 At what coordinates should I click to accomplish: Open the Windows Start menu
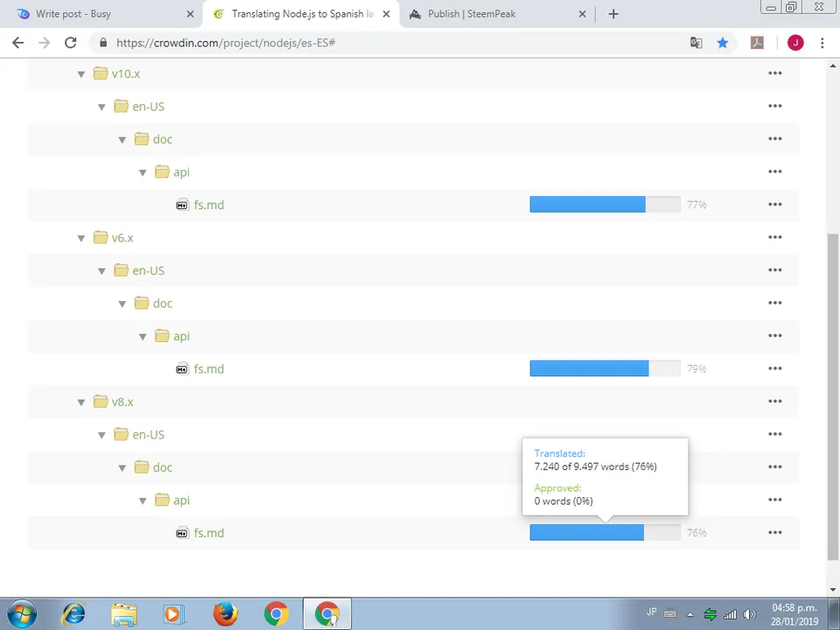(22, 613)
